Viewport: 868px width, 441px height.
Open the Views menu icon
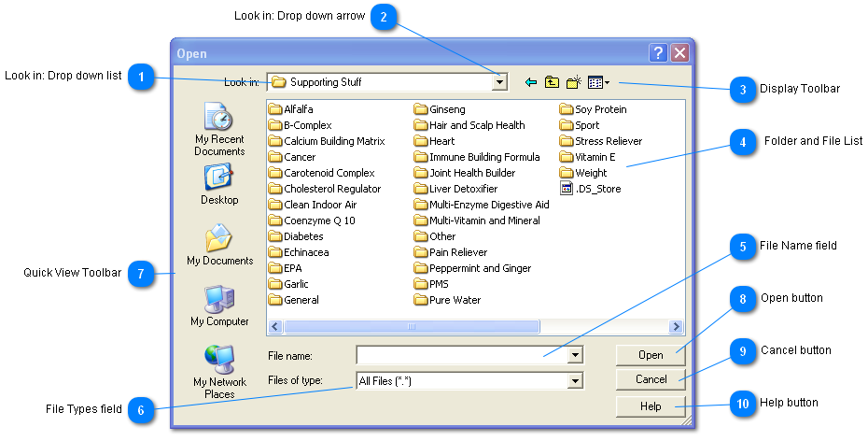pos(598,82)
